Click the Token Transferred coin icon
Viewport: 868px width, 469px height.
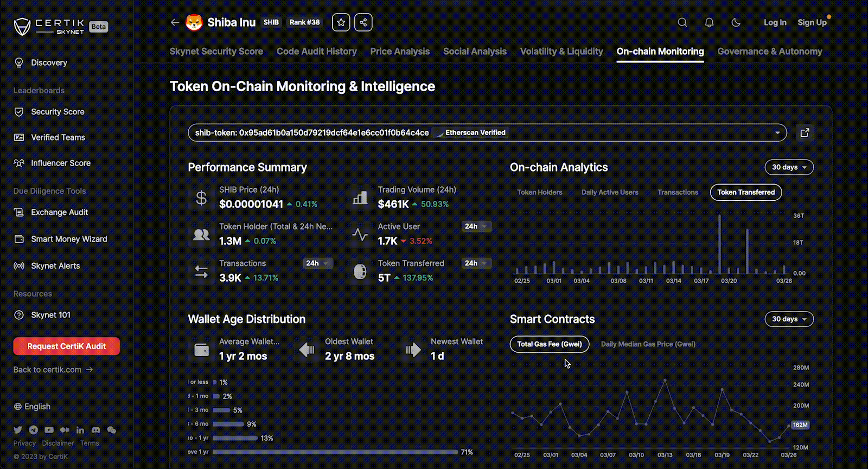click(x=360, y=271)
